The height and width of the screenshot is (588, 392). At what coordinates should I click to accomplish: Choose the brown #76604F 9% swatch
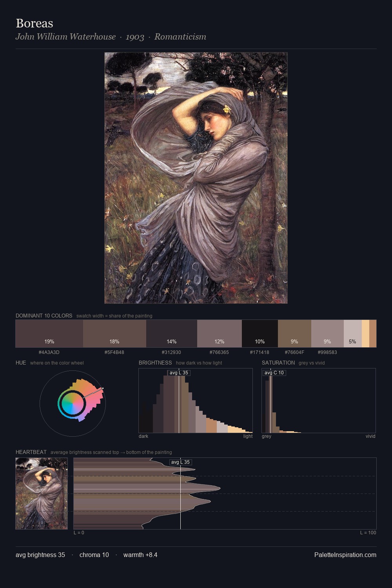[x=294, y=334]
